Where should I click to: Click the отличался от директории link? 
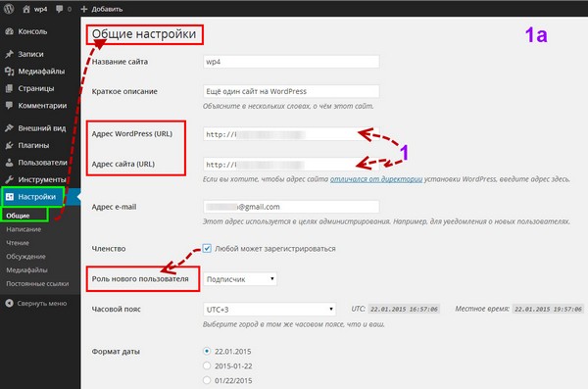[376, 179]
